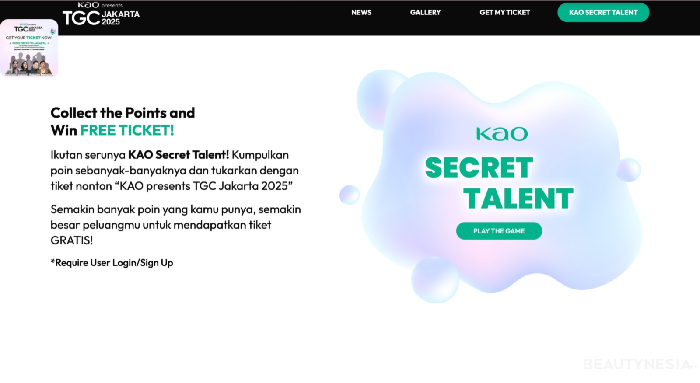The height and width of the screenshot is (383, 700).
Task: Select GET MY TICKET in navigation
Action: [x=504, y=12]
